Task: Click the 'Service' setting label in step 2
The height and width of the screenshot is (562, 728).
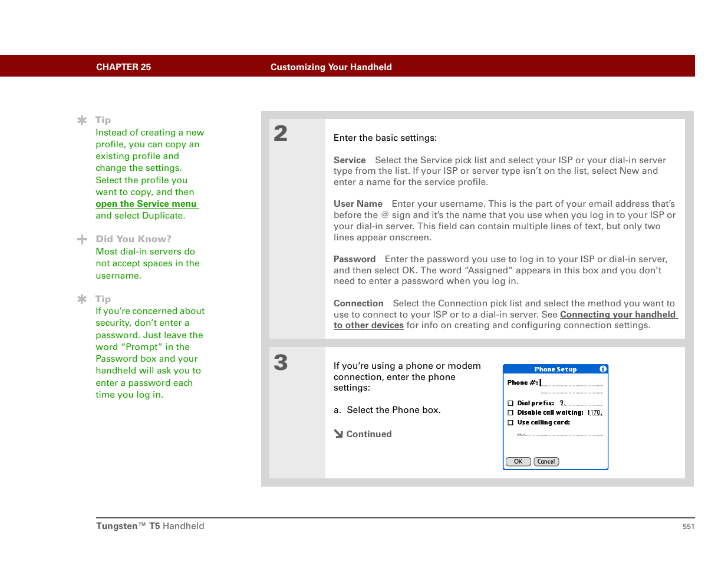Action: click(x=350, y=160)
